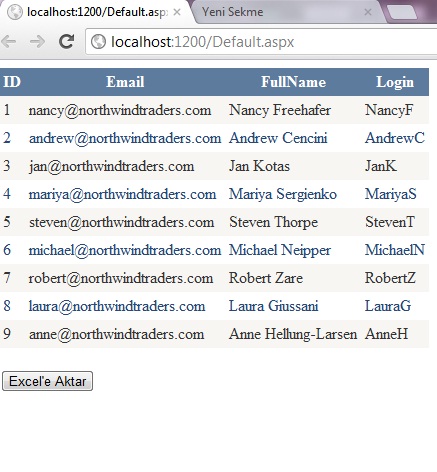Screen dimensions: 437x472
Task: Click the login StevenT
Action: [390, 222]
